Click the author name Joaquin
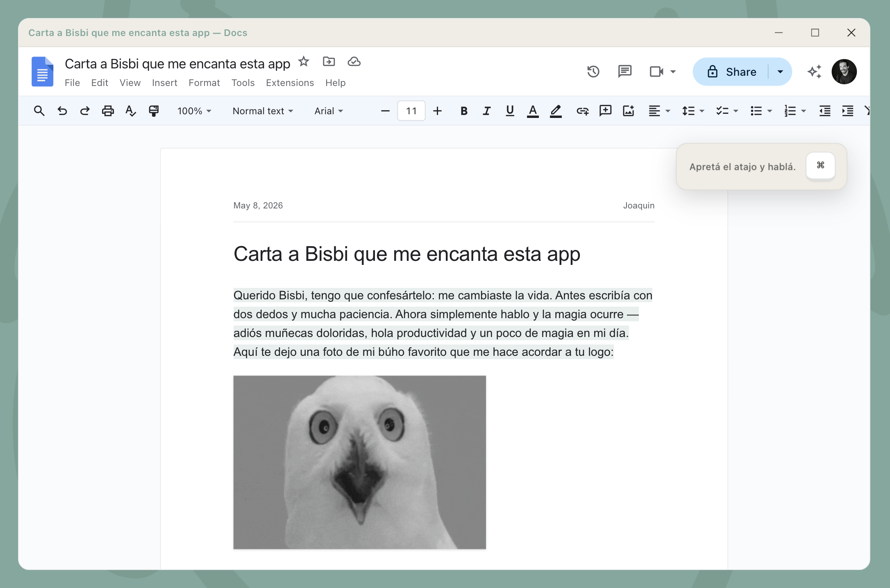Viewport: 890px width, 588px height. 639,206
